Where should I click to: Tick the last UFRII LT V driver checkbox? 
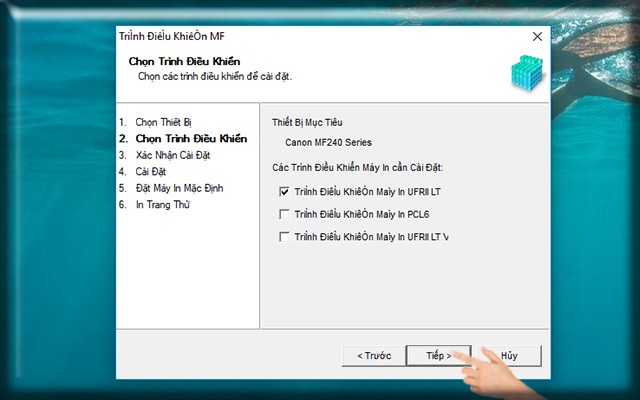[x=284, y=237]
